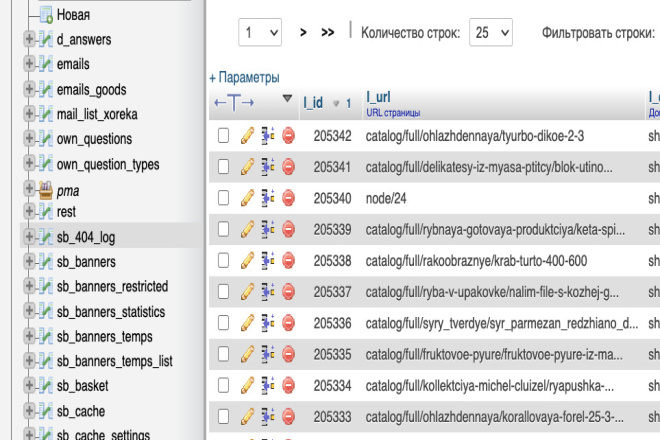Expand the sb_cache tree node

click(29, 411)
